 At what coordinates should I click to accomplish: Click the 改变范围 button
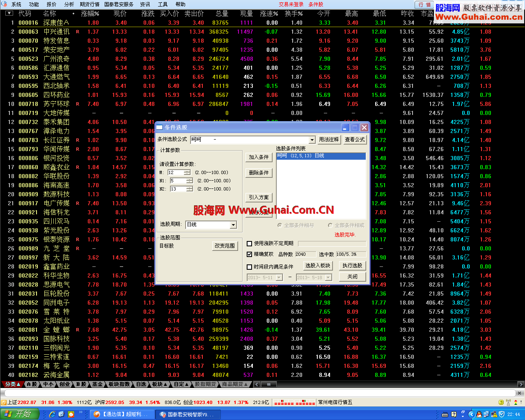tap(225, 246)
